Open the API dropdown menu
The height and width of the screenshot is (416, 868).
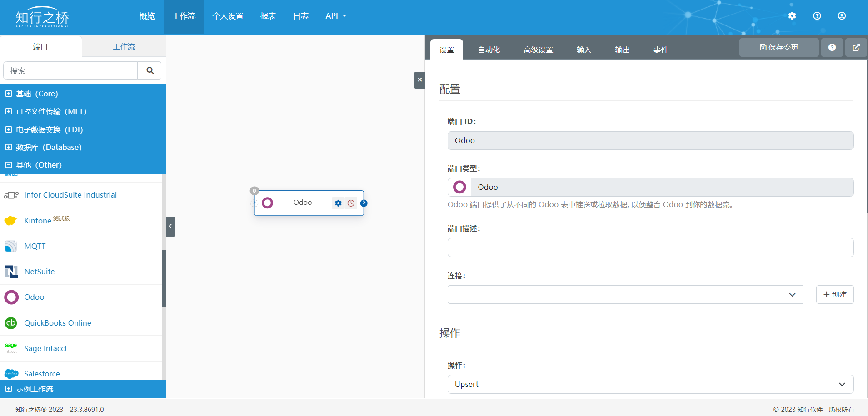[x=336, y=16]
